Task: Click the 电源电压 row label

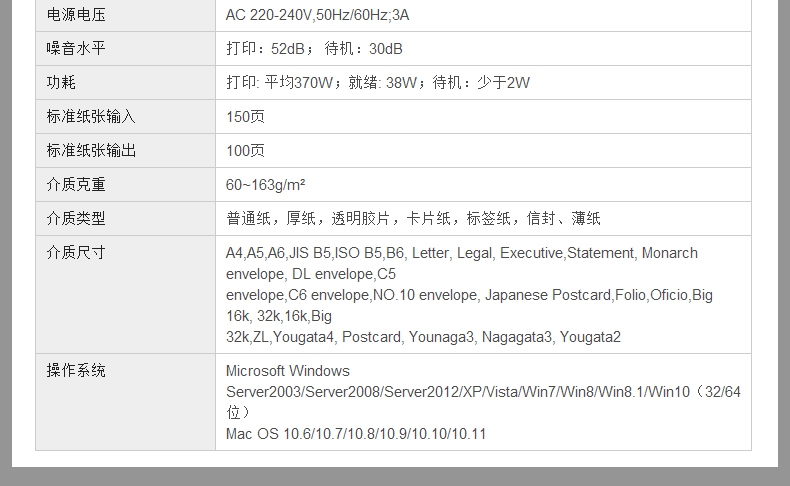Action: click(x=76, y=14)
